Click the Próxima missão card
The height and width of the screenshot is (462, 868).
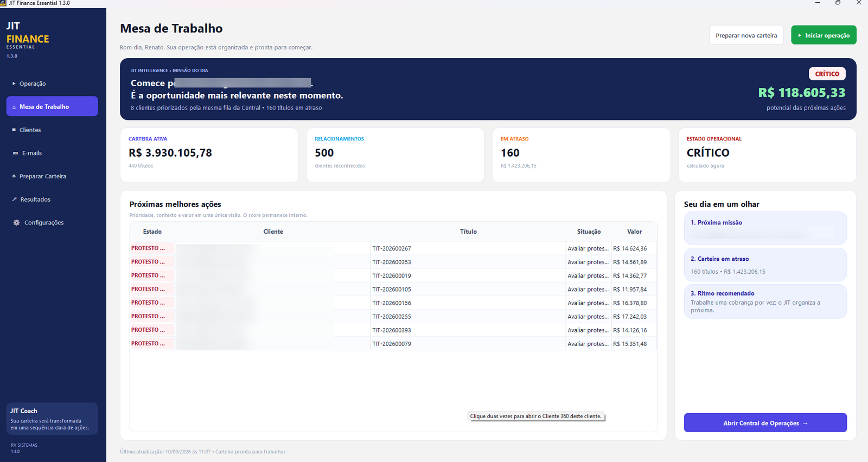(765, 228)
